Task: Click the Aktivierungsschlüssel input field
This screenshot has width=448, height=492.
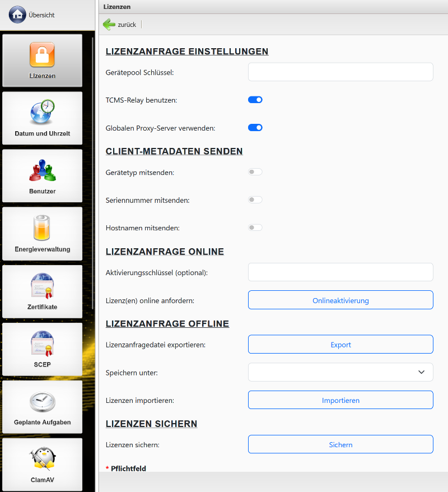Action: point(340,272)
